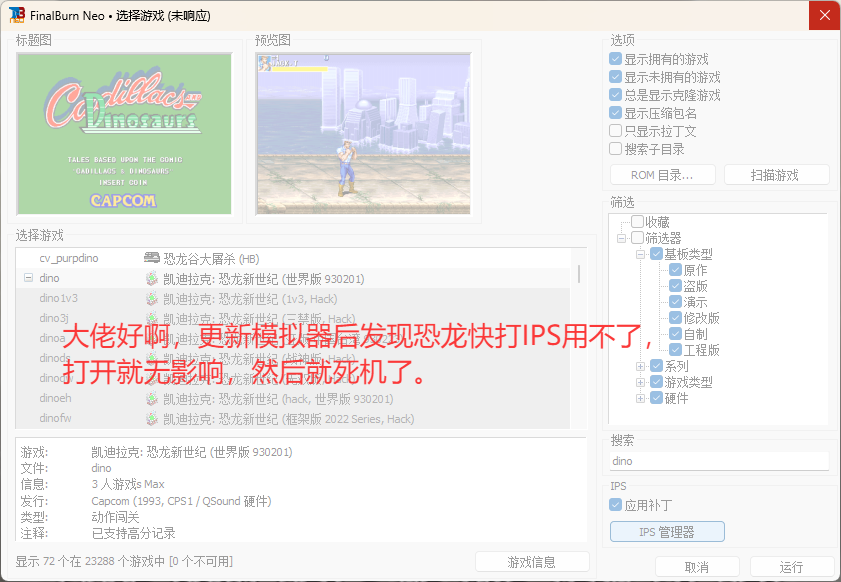Screen dimensions: 841x582
Task: Uncheck the 演示 board type
Action: 676,302
